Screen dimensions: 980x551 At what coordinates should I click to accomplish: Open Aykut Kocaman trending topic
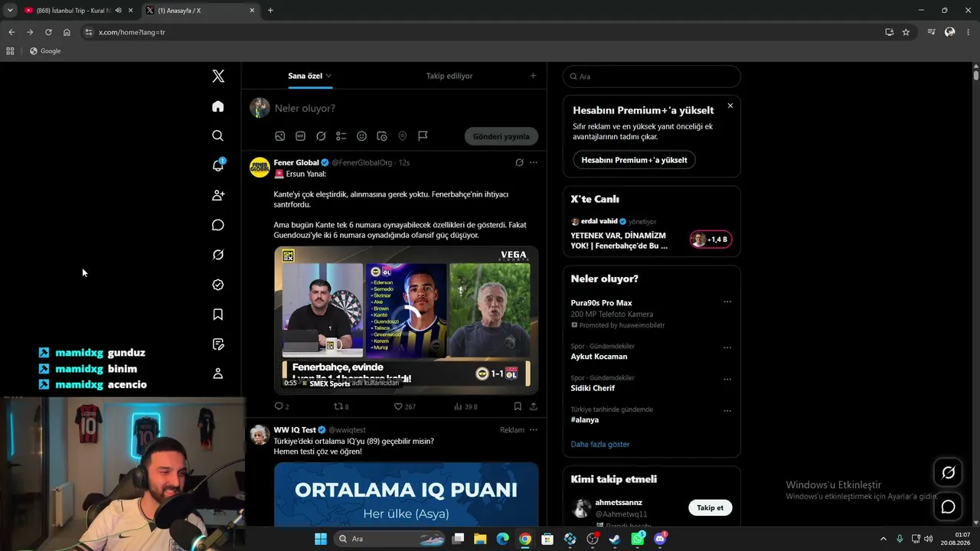599,357
